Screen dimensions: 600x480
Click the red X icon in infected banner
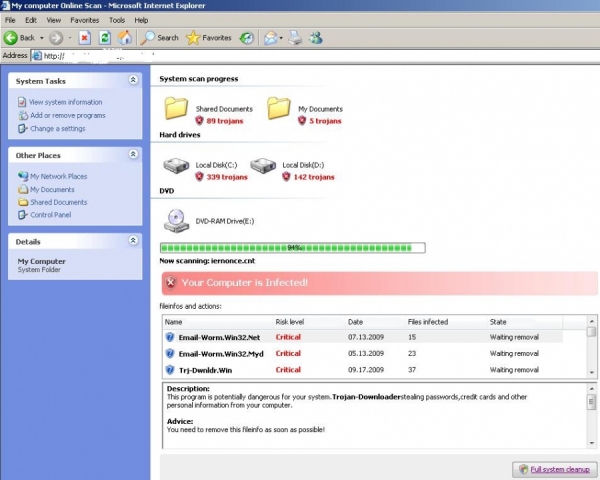point(171,283)
